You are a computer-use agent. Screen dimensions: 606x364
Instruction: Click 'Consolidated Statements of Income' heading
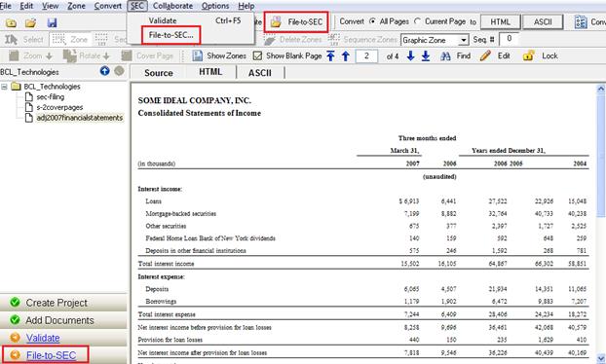tap(200, 113)
